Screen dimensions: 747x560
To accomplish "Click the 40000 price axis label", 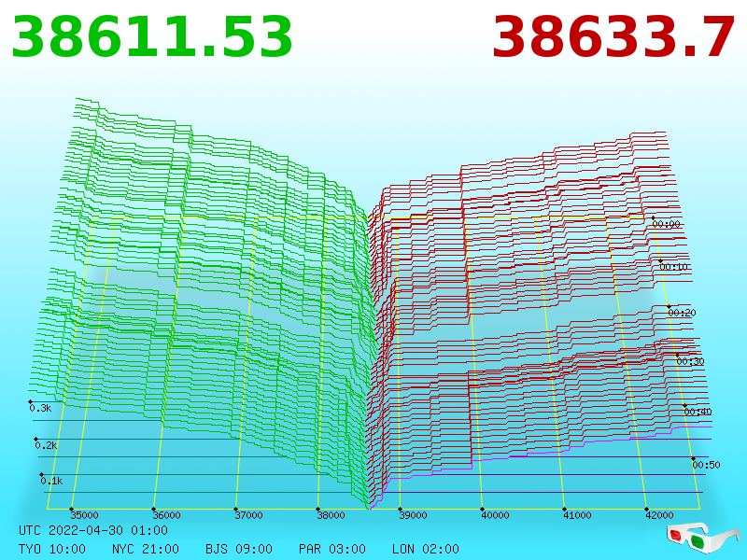I will tap(495, 515).
